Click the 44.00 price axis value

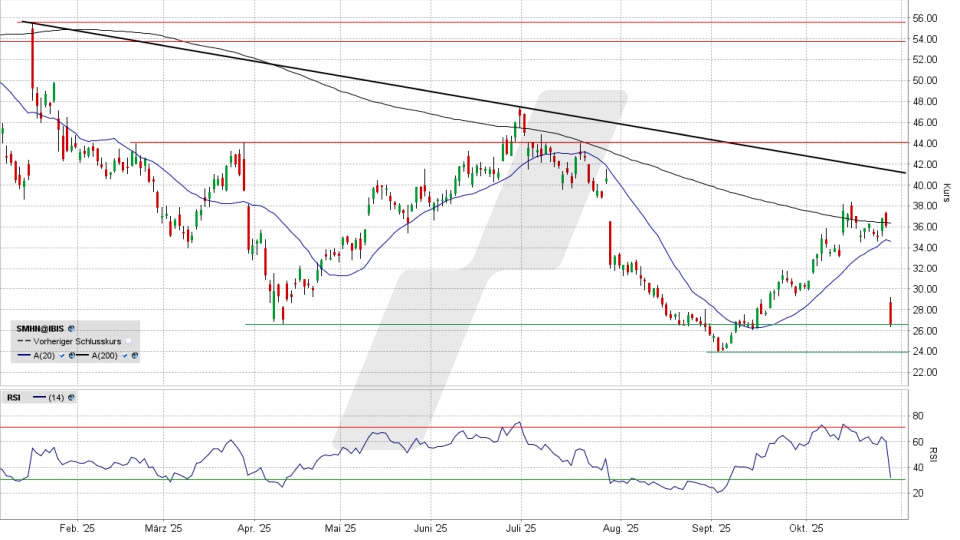click(x=924, y=143)
